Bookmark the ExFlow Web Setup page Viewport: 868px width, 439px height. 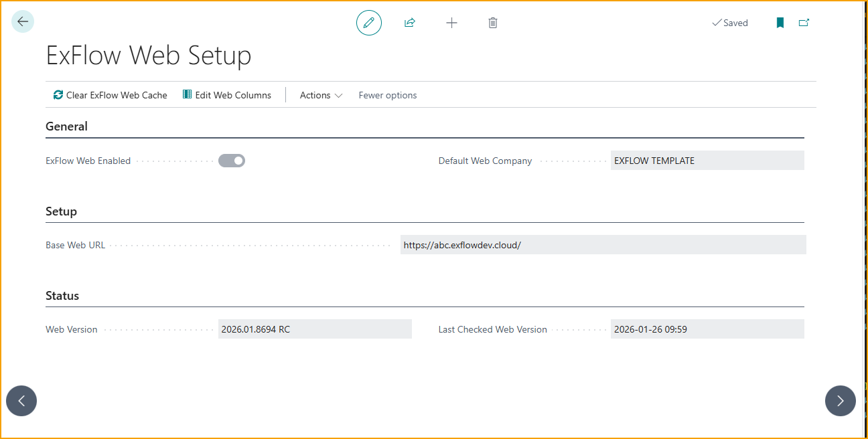coord(780,22)
